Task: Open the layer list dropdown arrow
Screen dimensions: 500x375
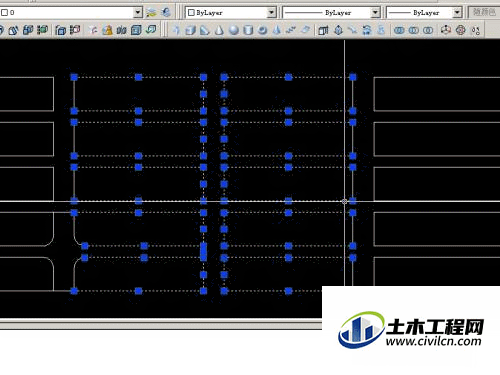Action: tap(138, 13)
